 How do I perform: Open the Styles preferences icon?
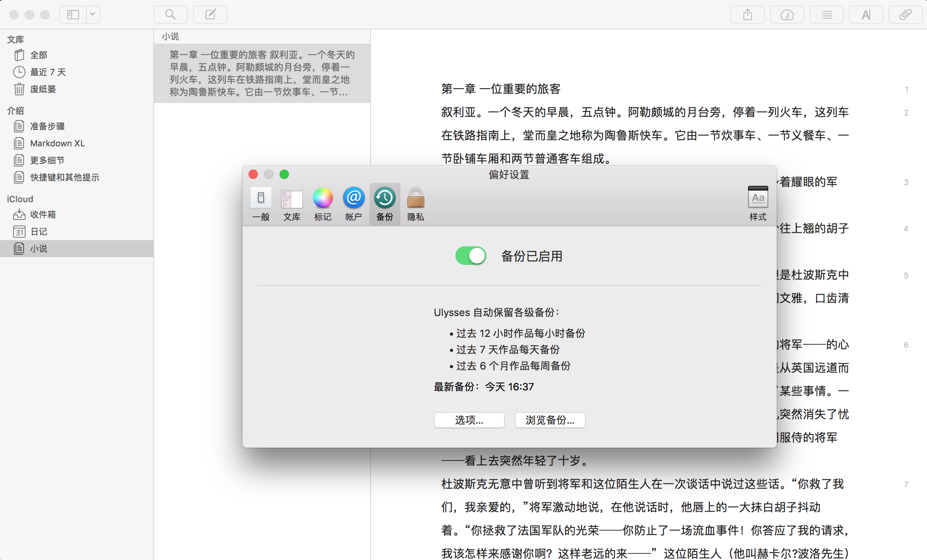click(758, 204)
